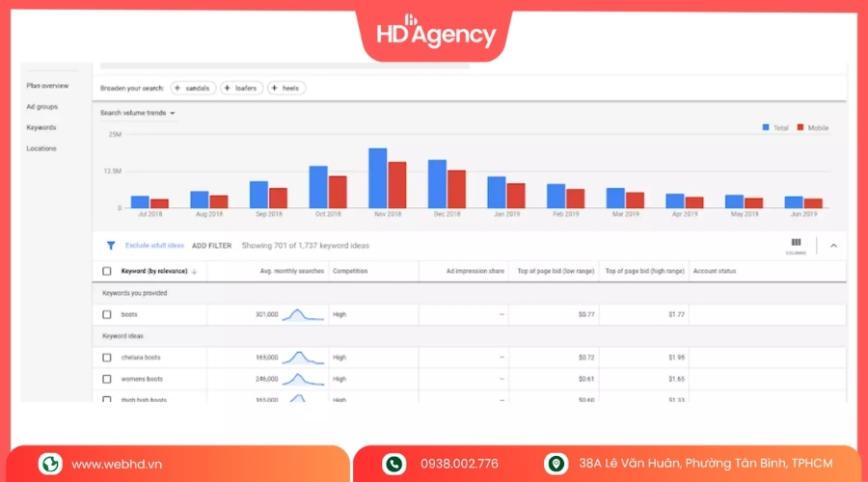This screenshot has width=868, height=482.
Task: Click the plus icon on heels chip
Action: (274, 88)
